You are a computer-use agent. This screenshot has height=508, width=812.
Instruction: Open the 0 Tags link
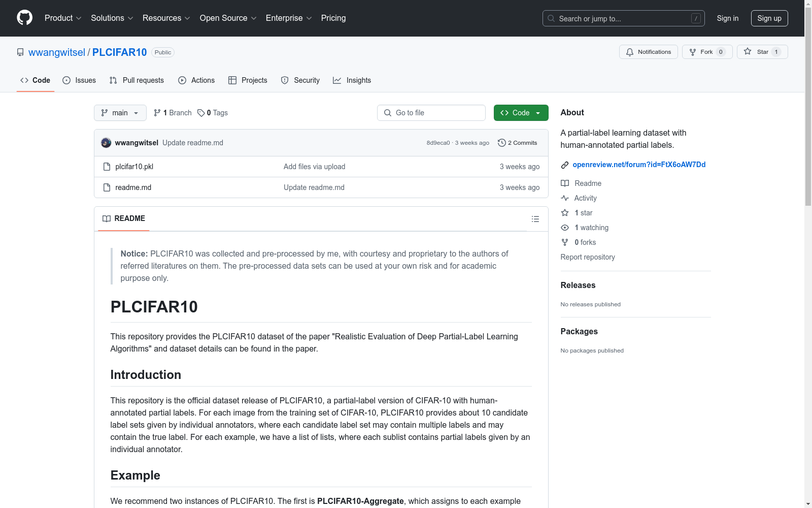click(213, 113)
